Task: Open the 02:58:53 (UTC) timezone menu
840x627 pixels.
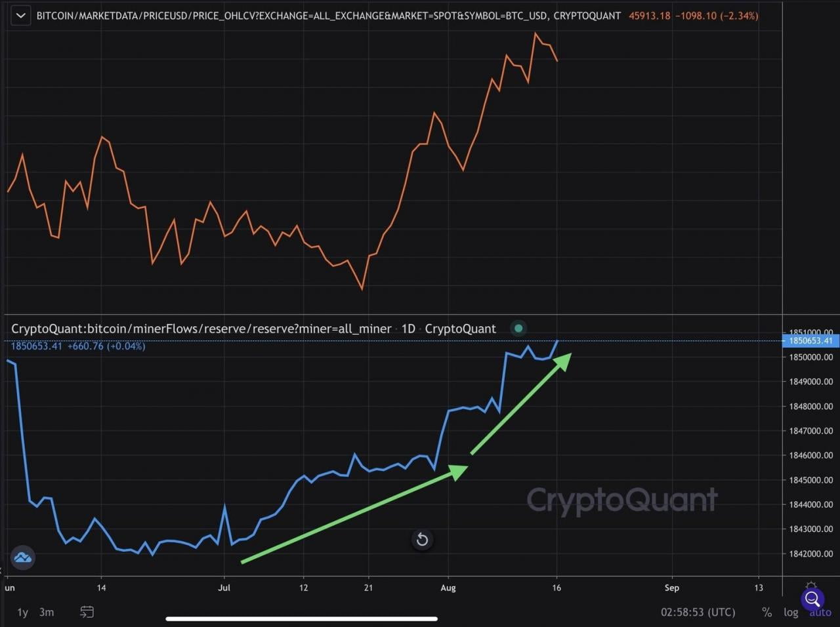Action: coord(698,612)
